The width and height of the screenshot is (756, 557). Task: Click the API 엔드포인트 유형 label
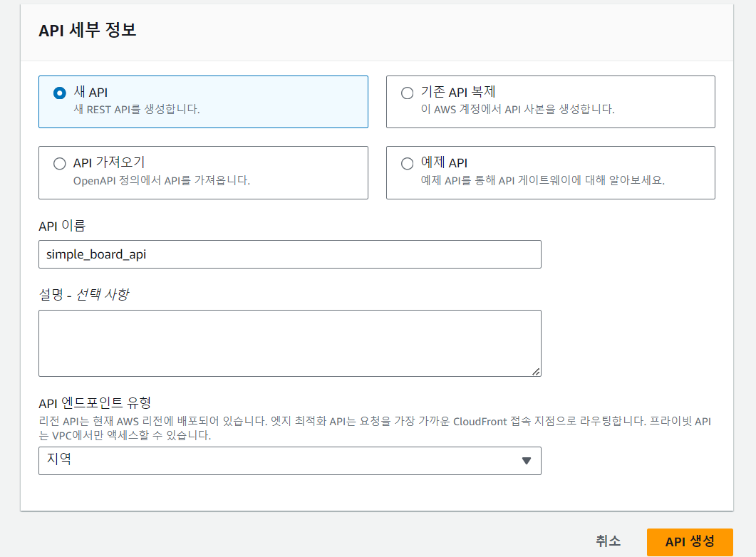[x=95, y=403]
